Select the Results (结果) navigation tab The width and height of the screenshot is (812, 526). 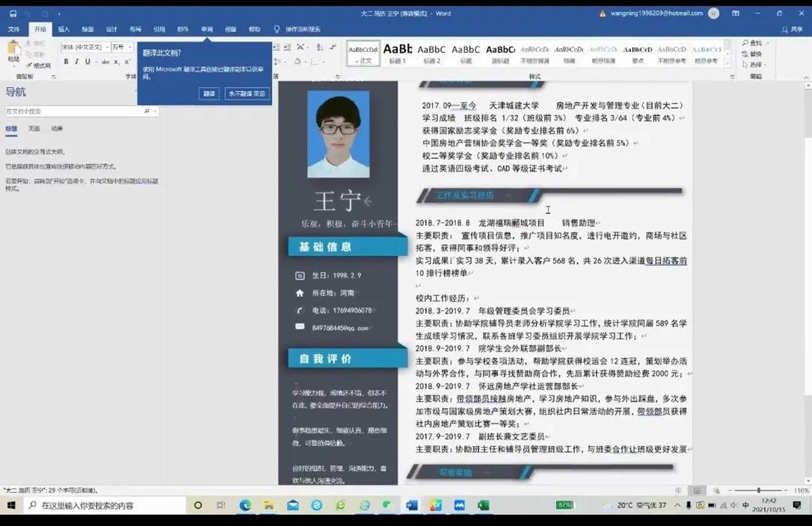57,129
